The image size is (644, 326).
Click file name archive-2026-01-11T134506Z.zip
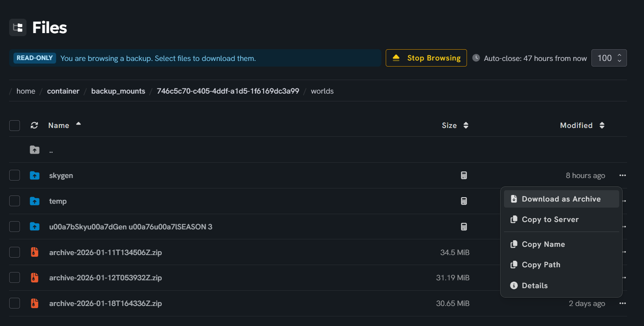click(x=106, y=252)
